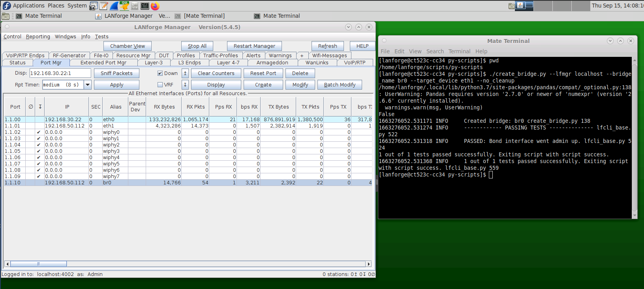The width and height of the screenshot is (644, 289).
Task: Launch the screenshot tool from the panel
Action: [x=94, y=6]
